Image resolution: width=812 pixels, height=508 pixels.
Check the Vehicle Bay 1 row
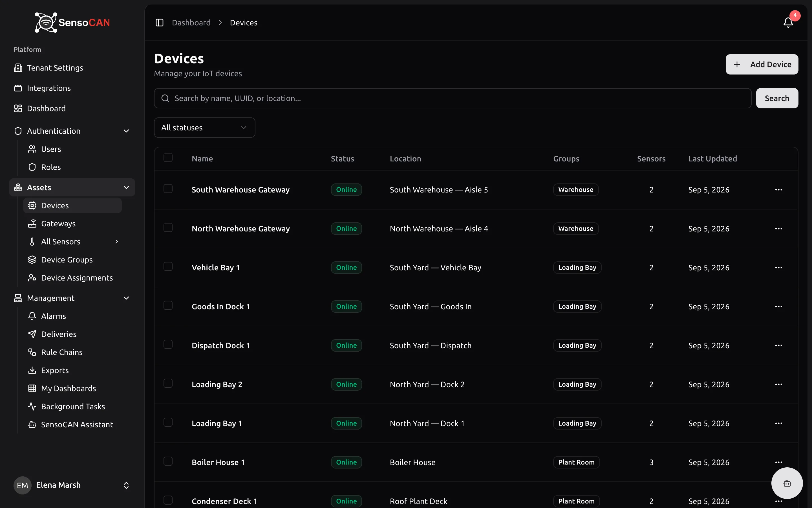[x=168, y=267]
